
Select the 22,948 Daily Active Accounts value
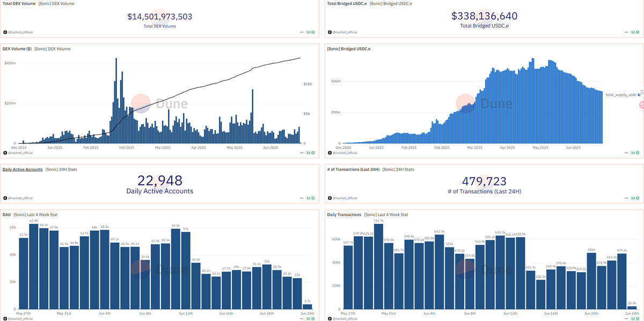coord(160,180)
